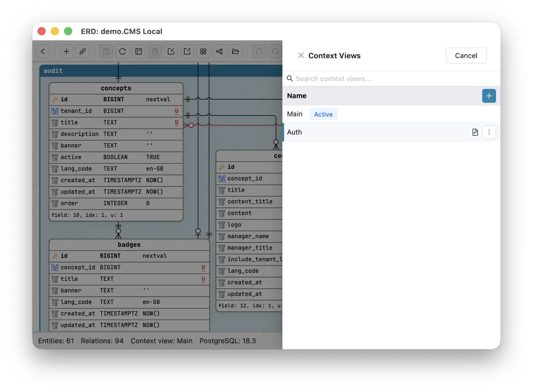Click the connection plug toolbar icon

pos(82,51)
